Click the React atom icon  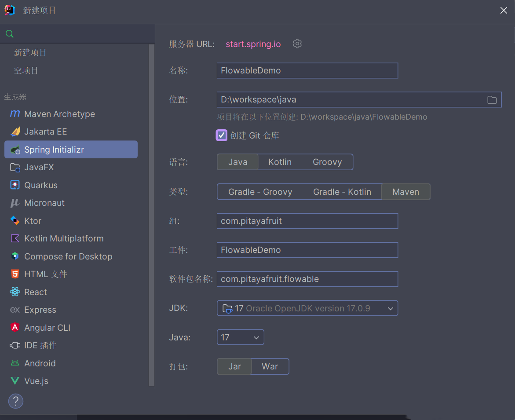coord(15,292)
